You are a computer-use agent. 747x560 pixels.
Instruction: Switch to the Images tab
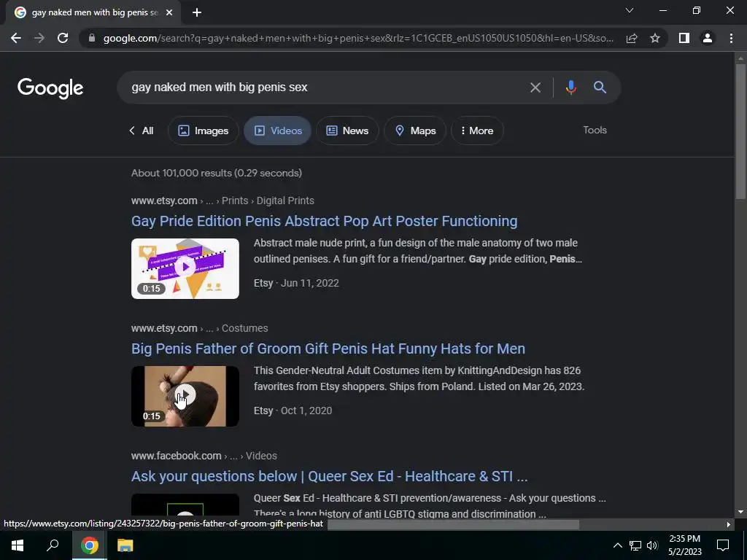(x=204, y=131)
